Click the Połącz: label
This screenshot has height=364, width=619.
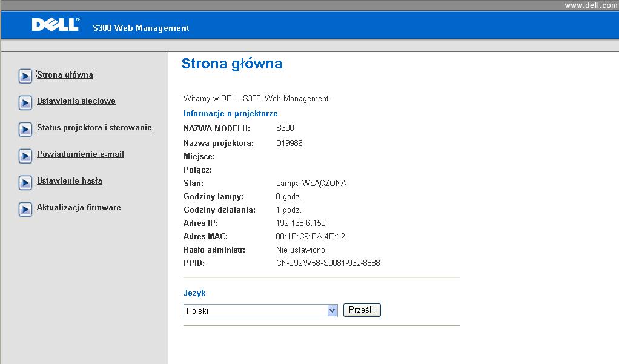[x=198, y=170]
